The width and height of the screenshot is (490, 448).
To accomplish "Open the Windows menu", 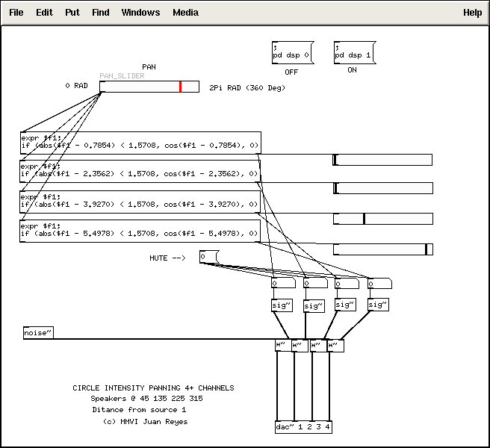I will pyautogui.click(x=140, y=13).
